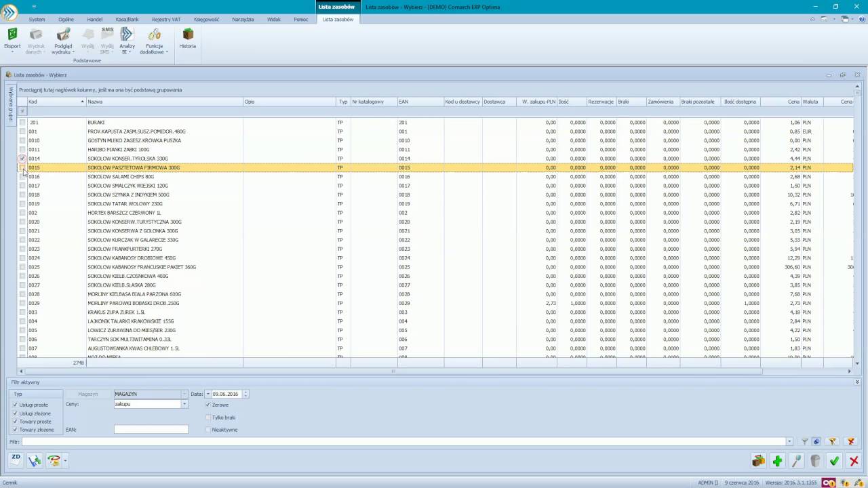Screen dimensions: 868x488
Task: Open Analizy BI tool
Action: 127,35
